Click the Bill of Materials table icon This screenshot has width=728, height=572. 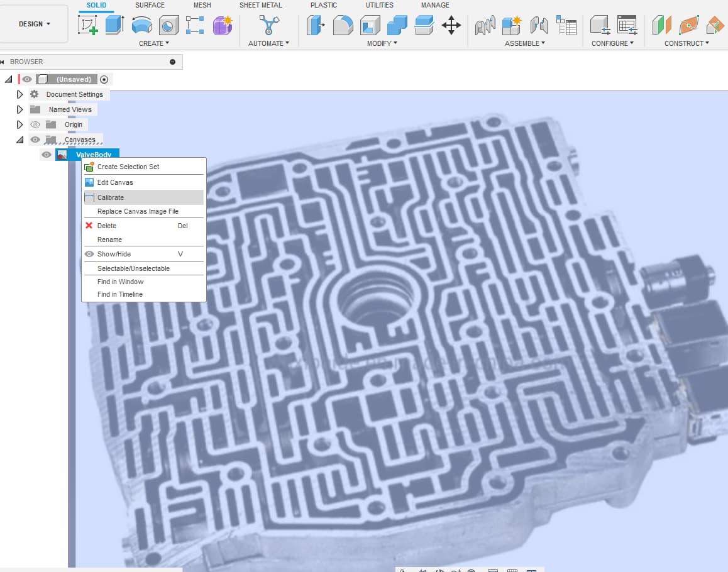point(566,25)
